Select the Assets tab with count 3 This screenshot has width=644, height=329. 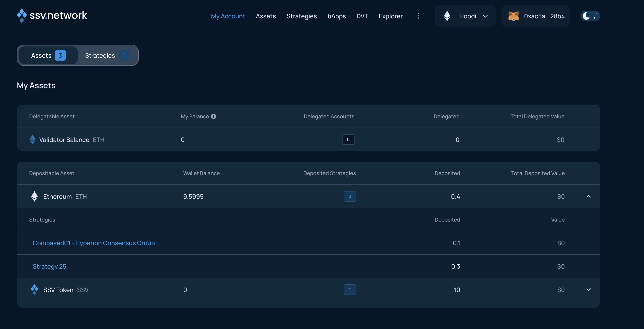click(x=48, y=55)
